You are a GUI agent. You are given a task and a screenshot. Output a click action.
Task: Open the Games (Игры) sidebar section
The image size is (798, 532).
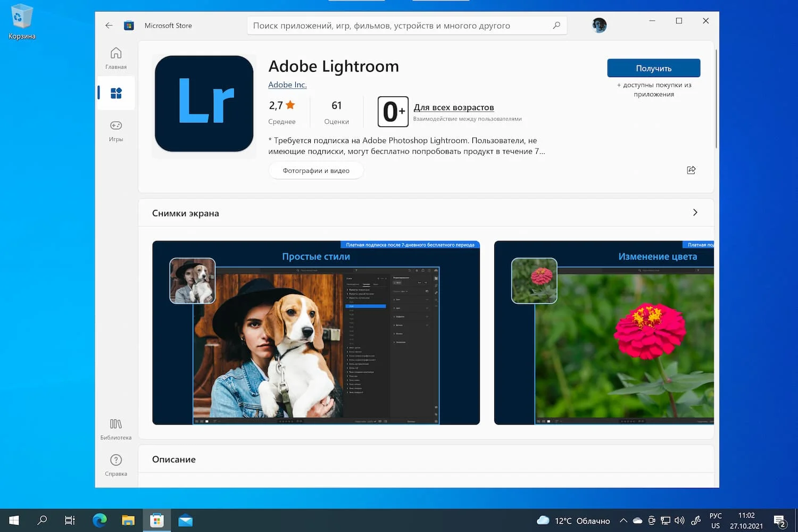pyautogui.click(x=116, y=130)
